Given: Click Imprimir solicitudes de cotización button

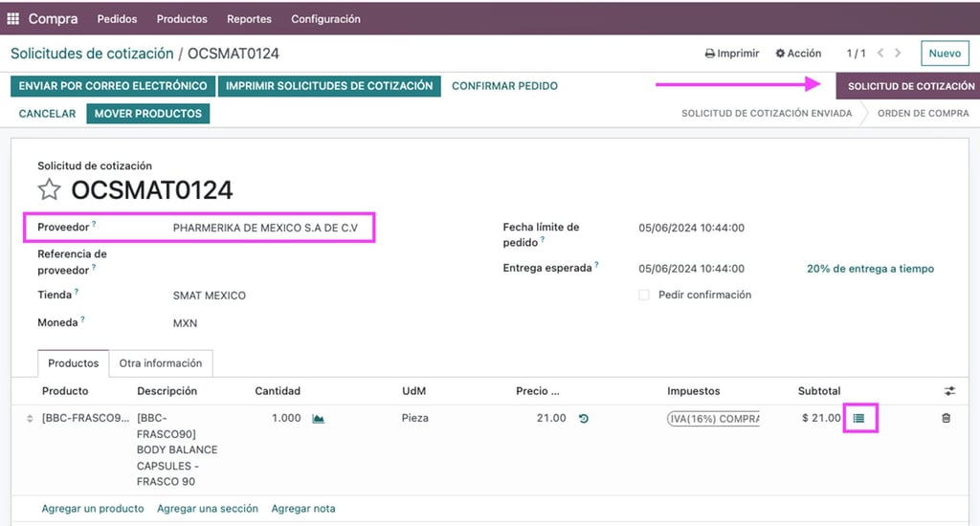Looking at the screenshot, I should [x=329, y=86].
